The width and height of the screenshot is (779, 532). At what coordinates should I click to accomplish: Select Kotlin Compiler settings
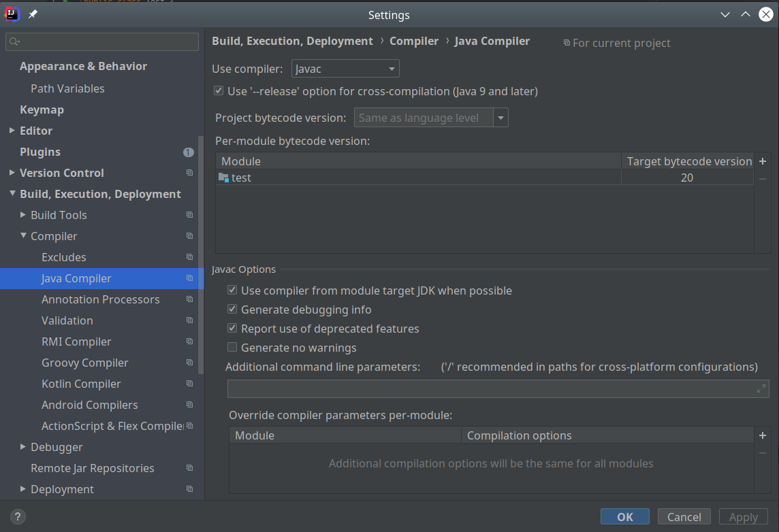pyautogui.click(x=81, y=384)
